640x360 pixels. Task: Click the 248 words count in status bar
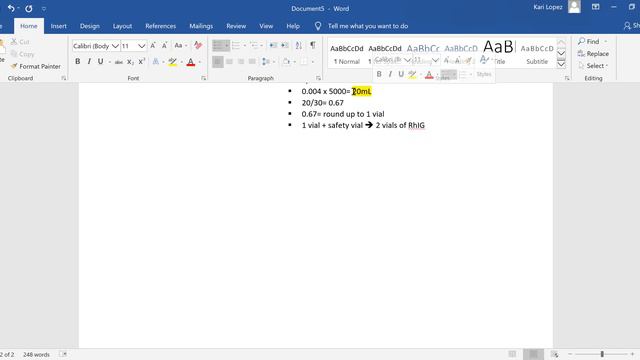coord(36,355)
